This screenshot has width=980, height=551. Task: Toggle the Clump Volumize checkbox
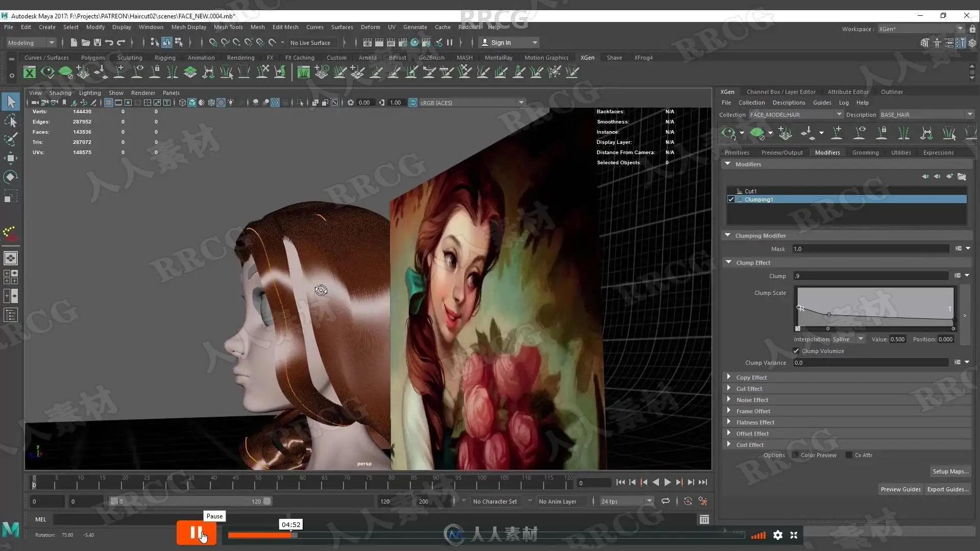[x=796, y=351]
